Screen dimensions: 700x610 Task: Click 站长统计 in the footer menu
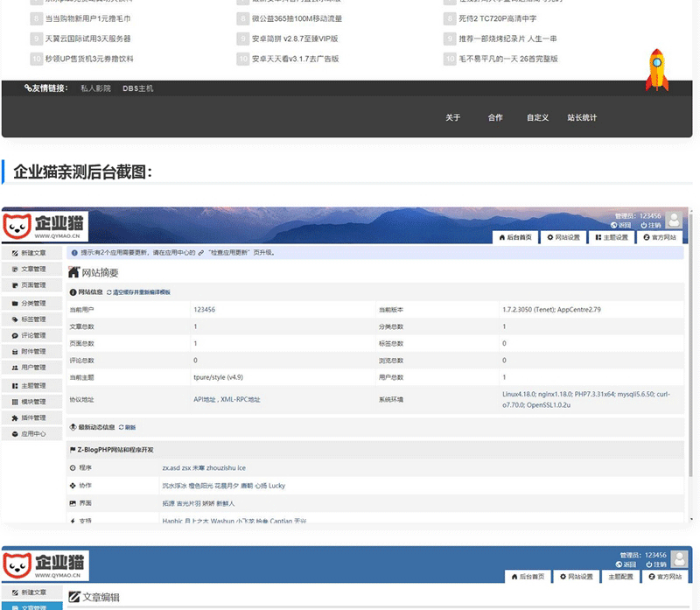point(582,117)
